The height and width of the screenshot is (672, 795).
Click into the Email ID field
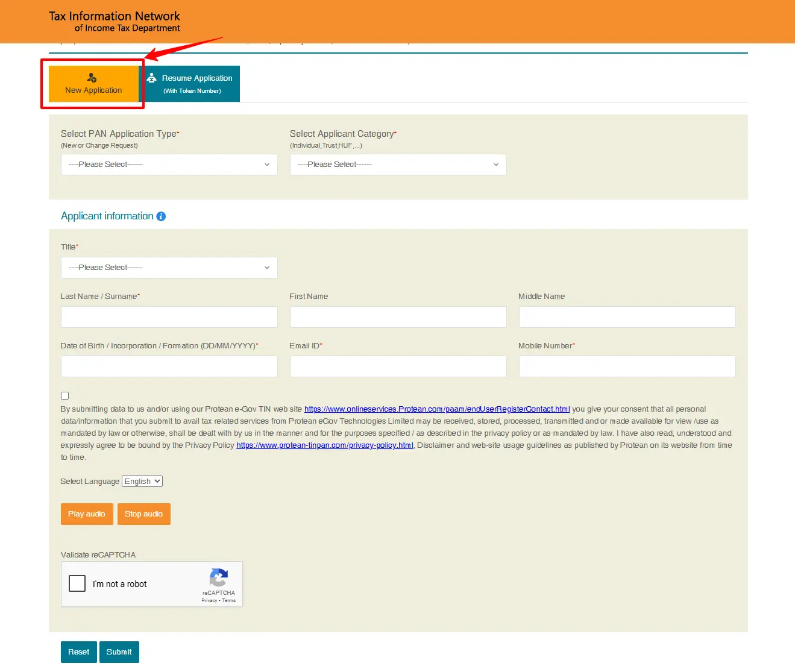398,366
